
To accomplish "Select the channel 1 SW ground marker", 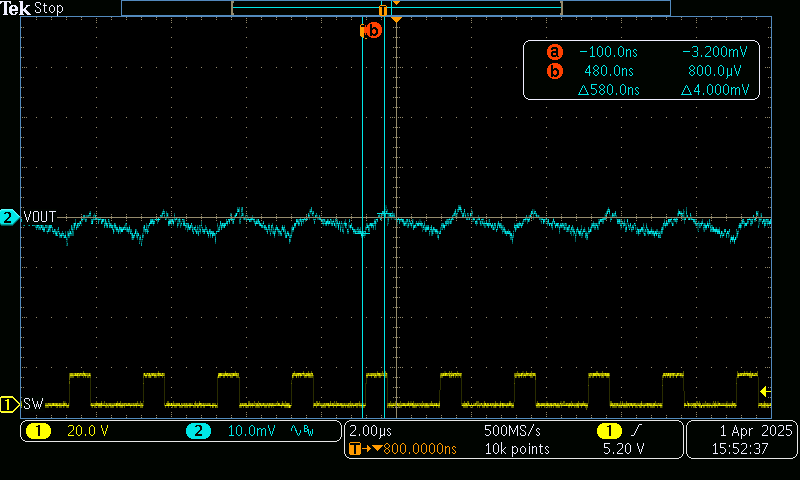I will pyautogui.click(x=9, y=404).
